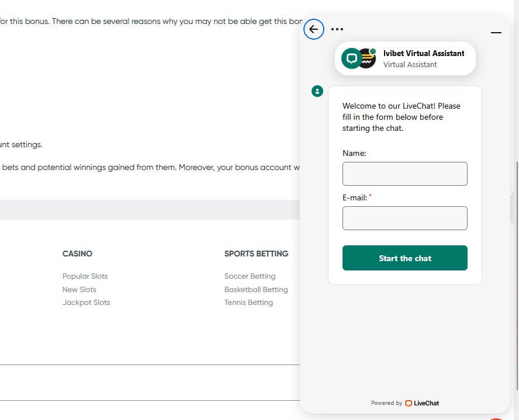Screen dimensions: 519x420
Task: Focus the Name input field
Action: (404, 174)
